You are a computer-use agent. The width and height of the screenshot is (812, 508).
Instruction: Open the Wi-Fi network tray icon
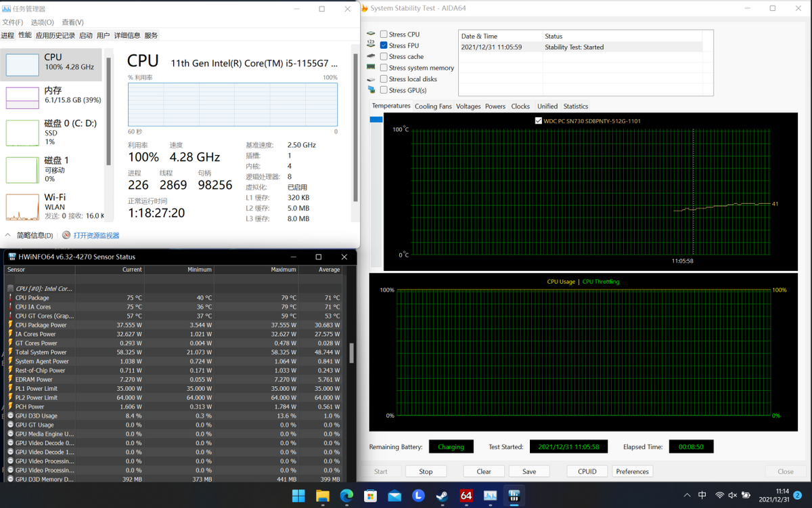coord(720,495)
